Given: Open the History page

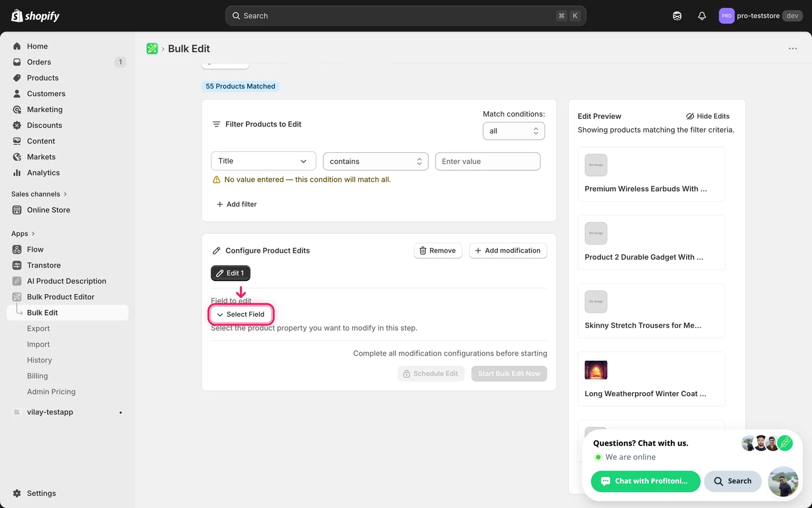Looking at the screenshot, I should [40, 360].
